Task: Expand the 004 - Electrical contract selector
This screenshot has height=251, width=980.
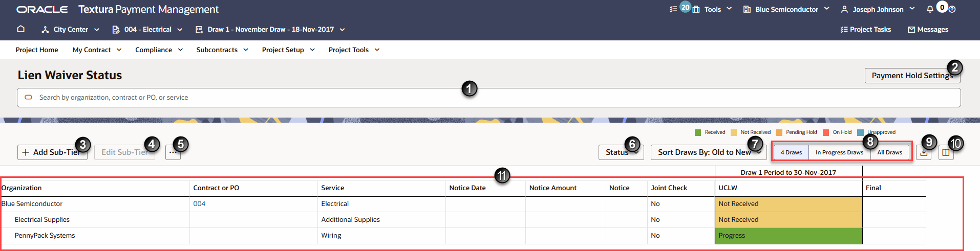Action: pos(180,30)
